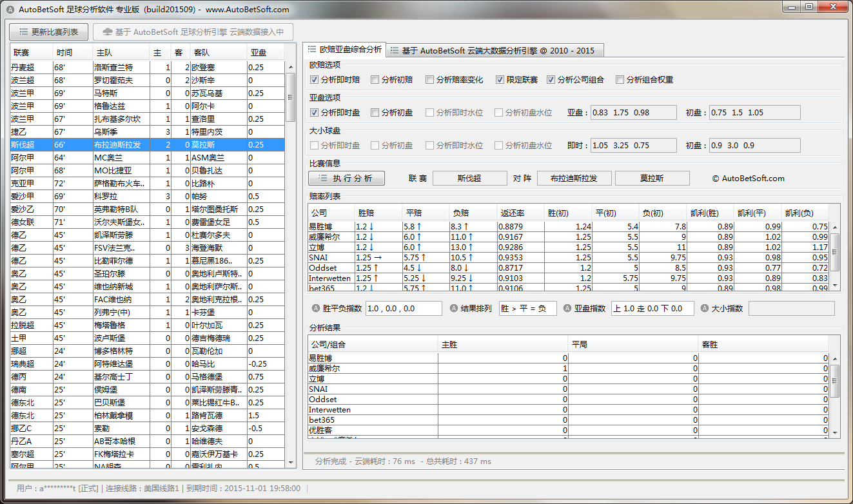Click the circled A icon beside 大小指数

[x=705, y=308]
